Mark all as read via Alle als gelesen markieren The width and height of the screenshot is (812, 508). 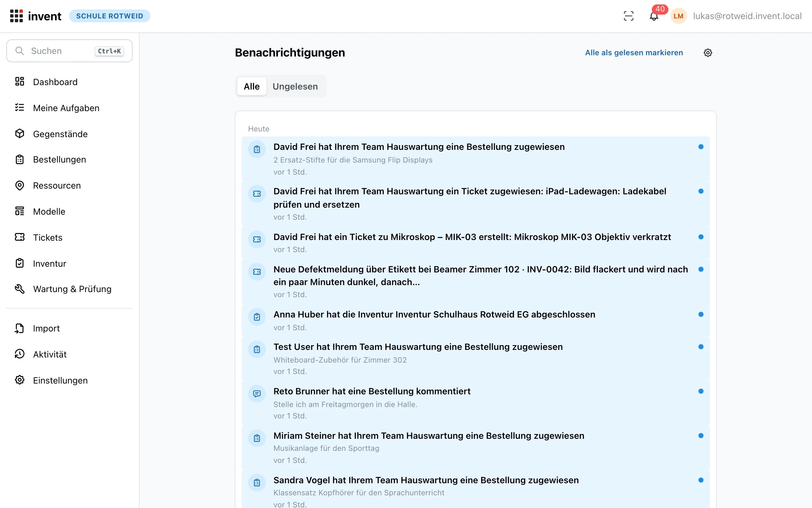coord(634,53)
